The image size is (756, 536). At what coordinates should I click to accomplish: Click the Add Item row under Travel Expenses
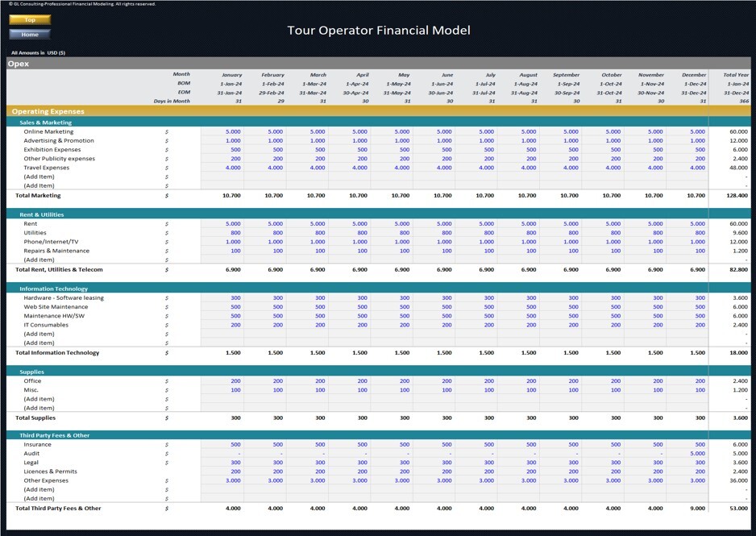(40, 177)
